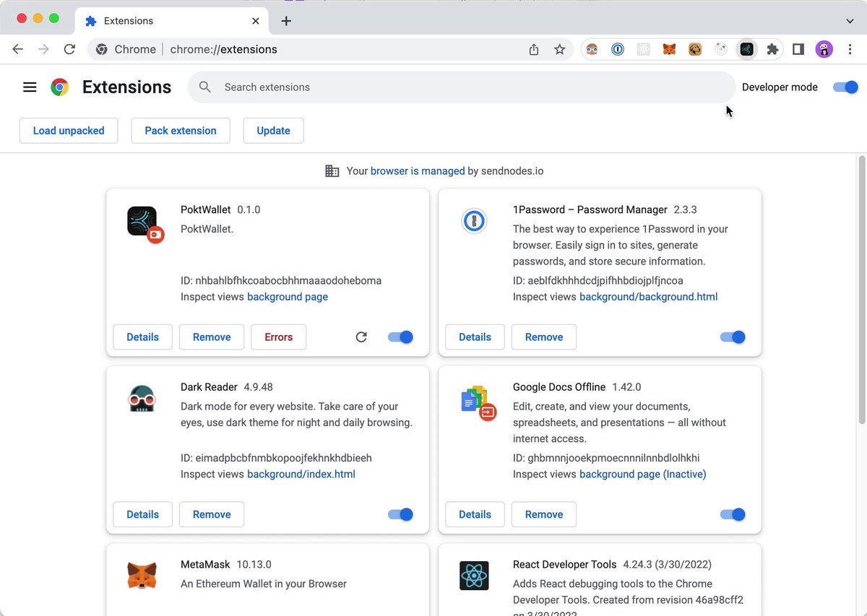
Task: Open the PoktWallet toolbar extension icon
Action: (x=746, y=49)
